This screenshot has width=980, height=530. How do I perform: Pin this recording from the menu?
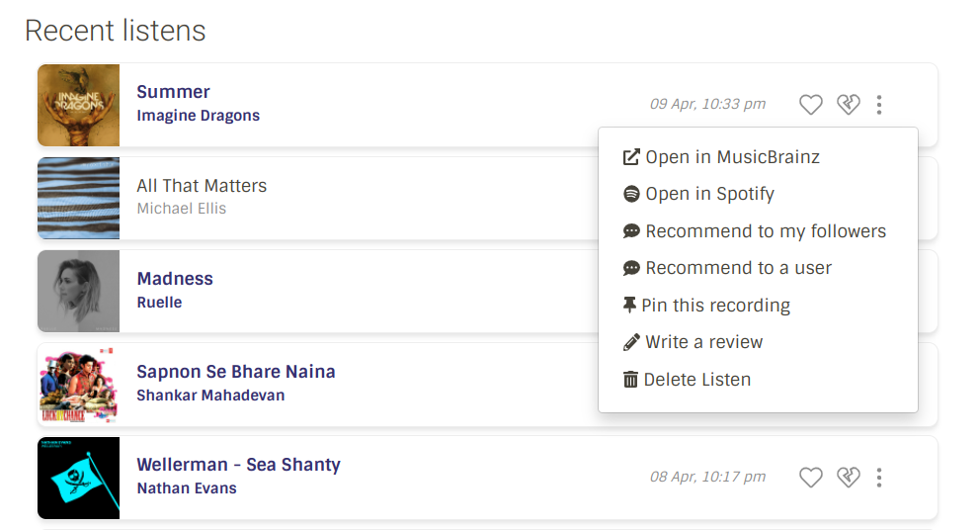[x=715, y=306]
